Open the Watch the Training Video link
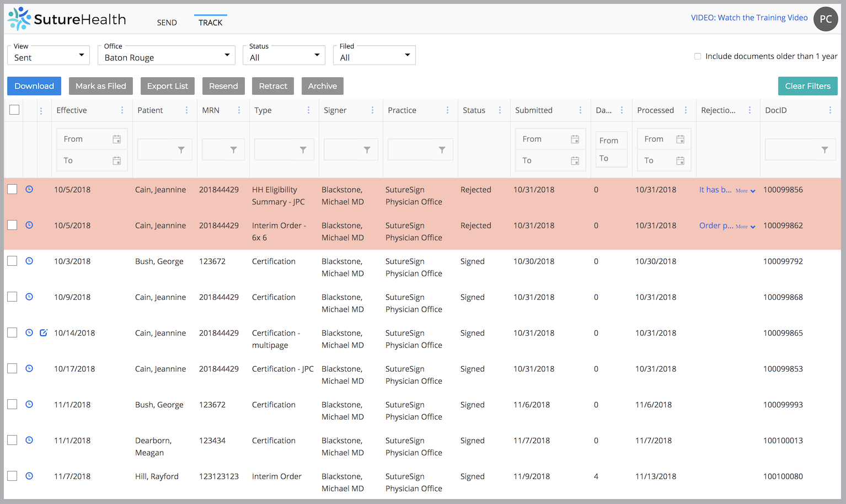This screenshot has width=846, height=504. [x=749, y=18]
